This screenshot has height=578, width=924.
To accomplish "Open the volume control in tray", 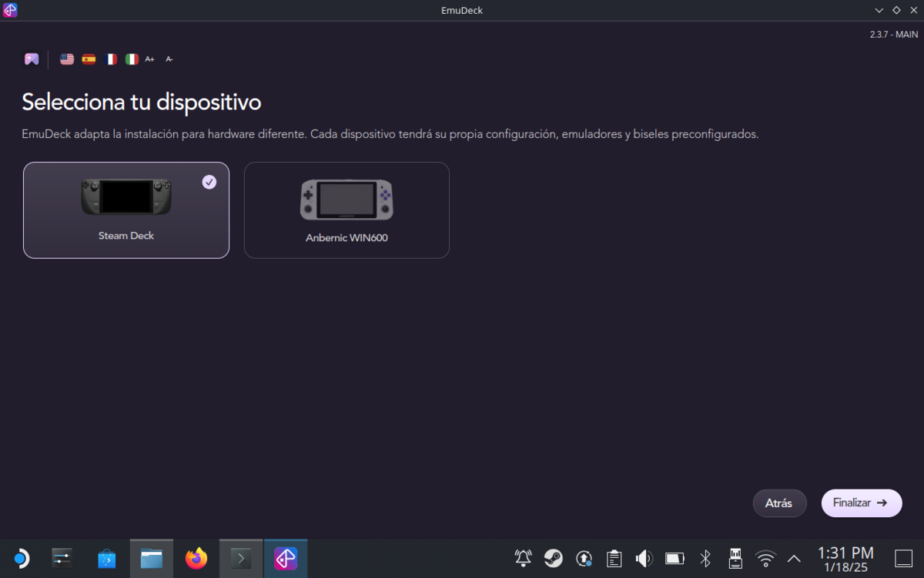I will [644, 558].
